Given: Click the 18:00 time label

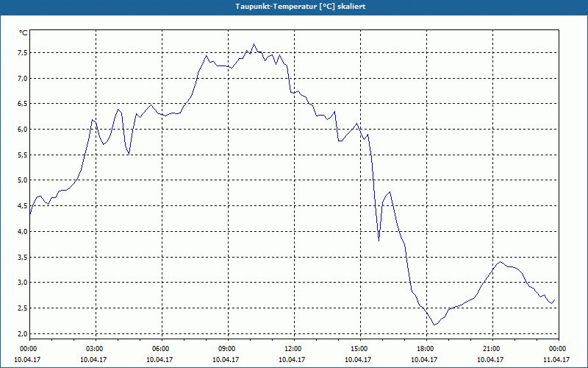Looking at the screenshot, I should point(427,349).
